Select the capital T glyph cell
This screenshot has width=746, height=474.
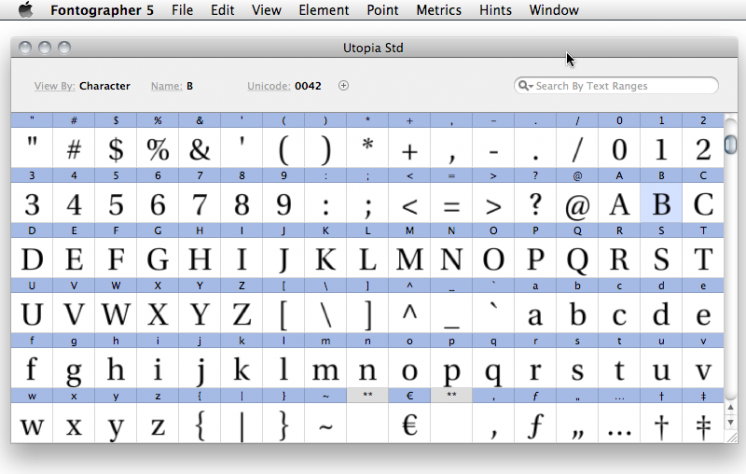(x=703, y=258)
